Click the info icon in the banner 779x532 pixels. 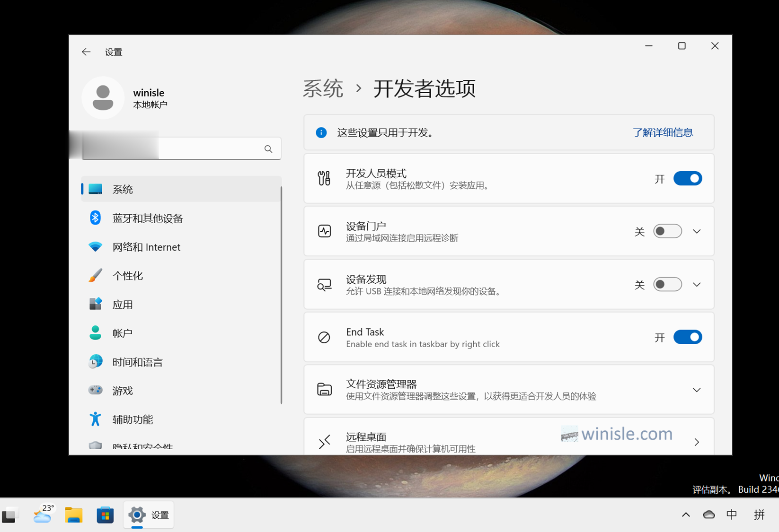click(321, 132)
